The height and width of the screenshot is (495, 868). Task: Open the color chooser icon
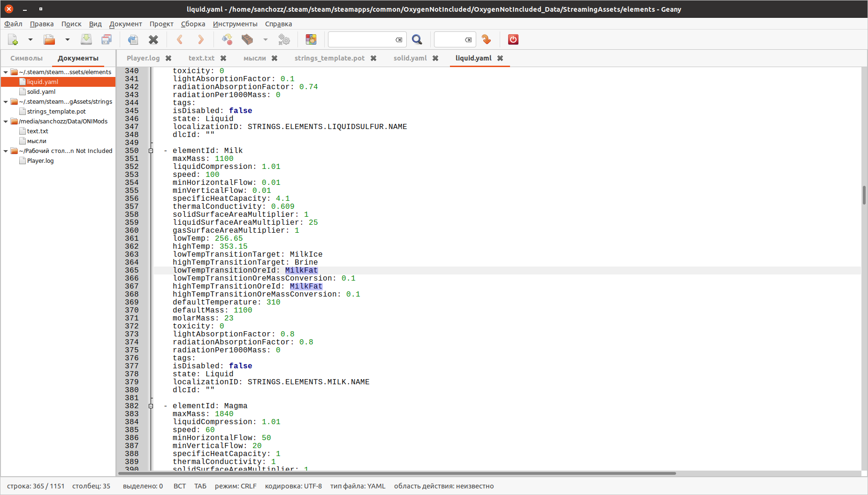[x=311, y=40]
